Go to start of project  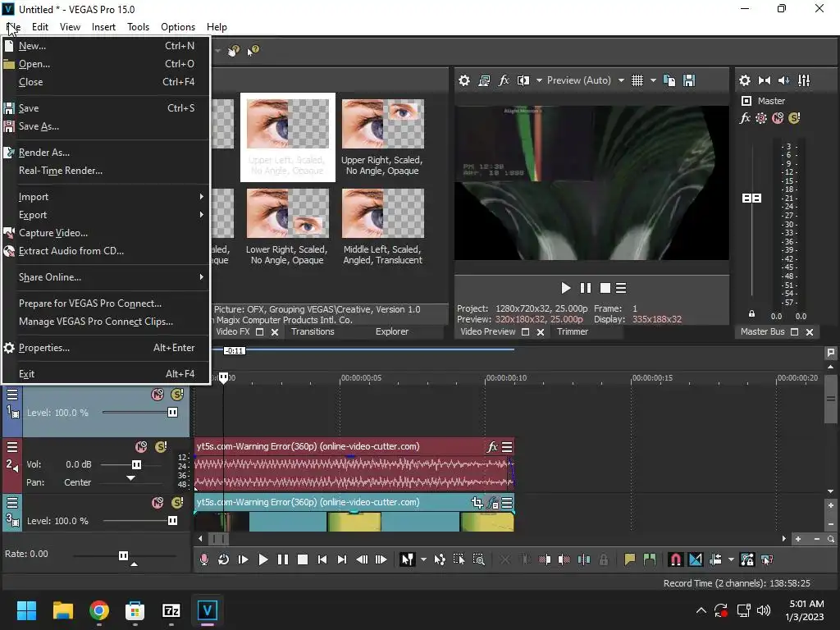(322, 559)
